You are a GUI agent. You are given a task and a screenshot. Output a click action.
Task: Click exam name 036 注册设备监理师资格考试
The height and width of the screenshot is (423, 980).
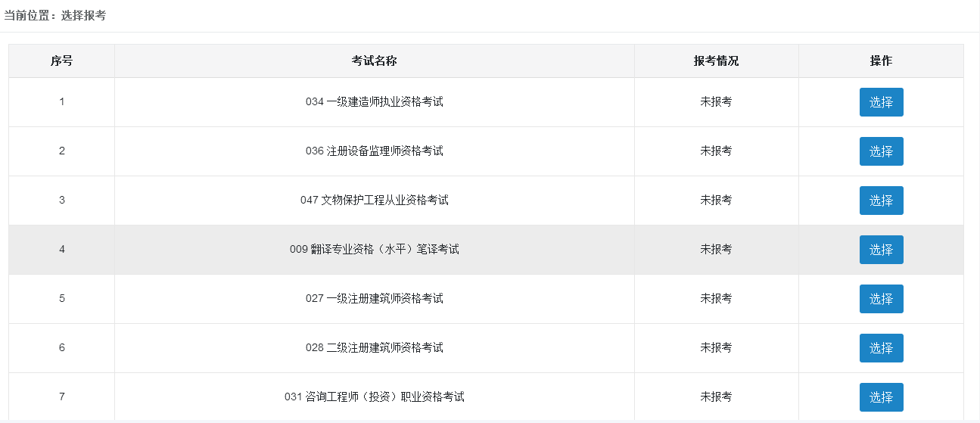coord(374,151)
